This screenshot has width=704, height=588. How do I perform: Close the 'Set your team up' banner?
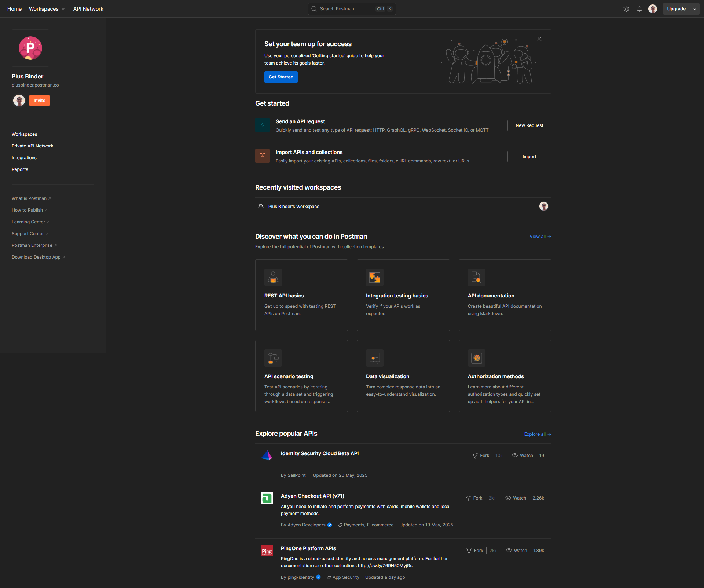coord(539,39)
